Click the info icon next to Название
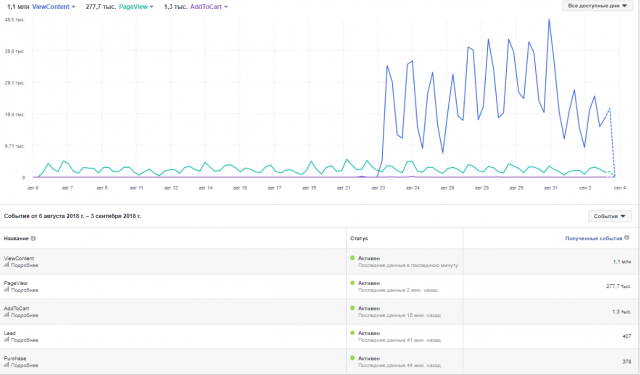640x375 pixels. [33, 239]
